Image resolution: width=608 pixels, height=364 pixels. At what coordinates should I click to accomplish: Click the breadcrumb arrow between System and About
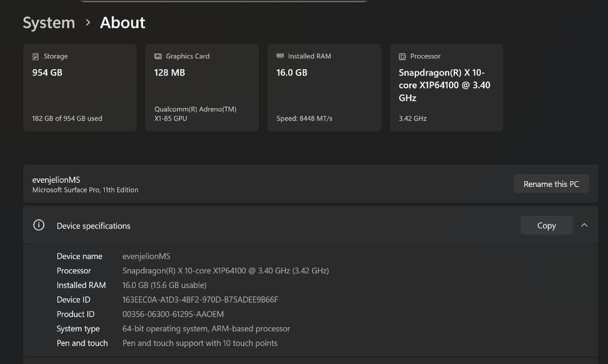click(88, 23)
